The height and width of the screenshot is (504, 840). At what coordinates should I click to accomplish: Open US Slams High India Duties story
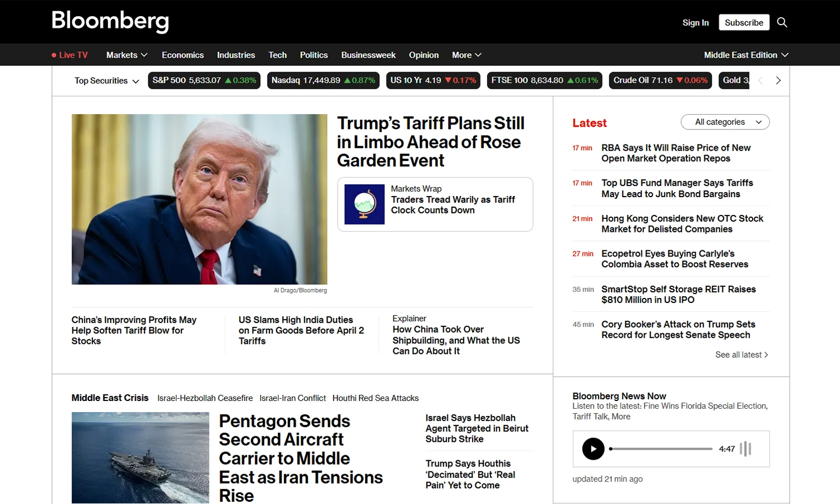click(x=301, y=330)
